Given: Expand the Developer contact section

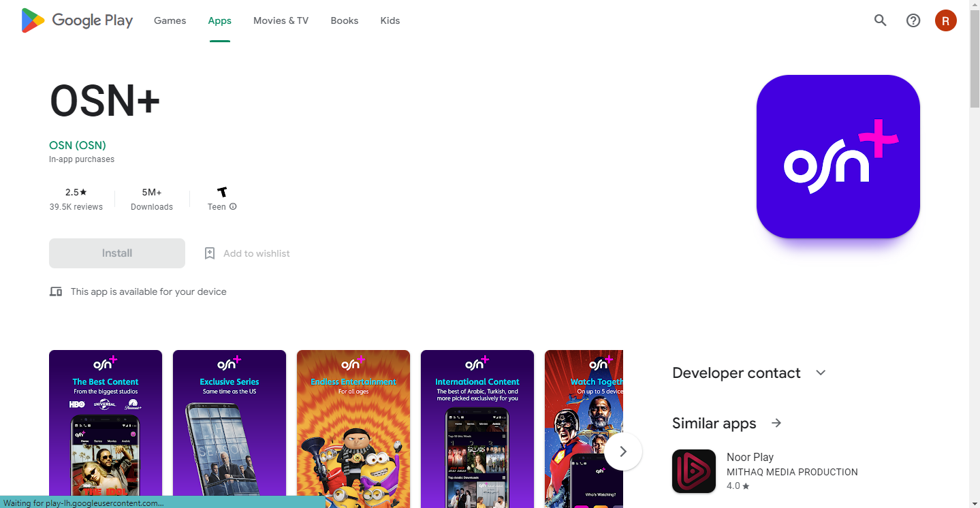Looking at the screenshot, I should pyautogui.click(x=821, y=372).
